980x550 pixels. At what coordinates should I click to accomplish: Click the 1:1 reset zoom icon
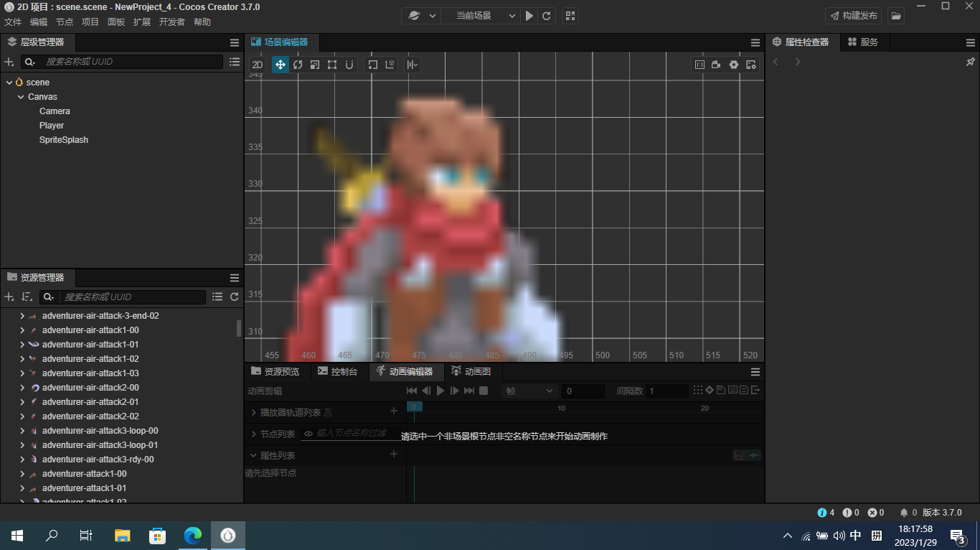(699, 65)
